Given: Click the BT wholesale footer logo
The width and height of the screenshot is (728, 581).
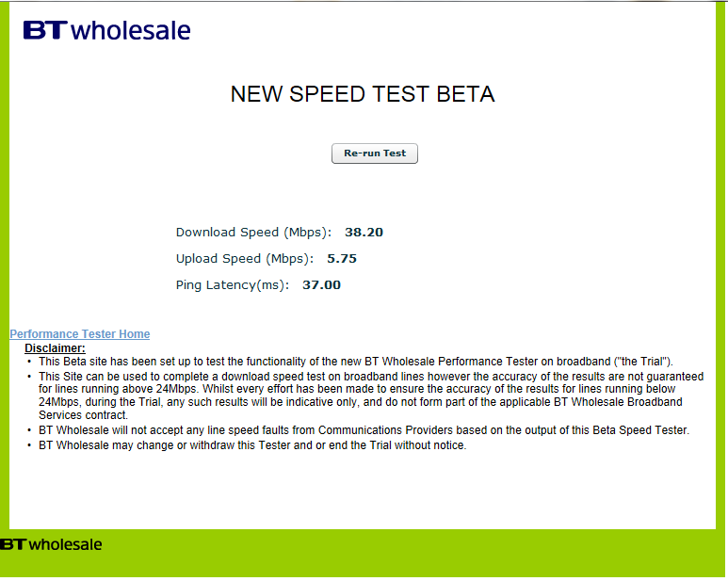Looking at the screenshot, I should (51, 544).
